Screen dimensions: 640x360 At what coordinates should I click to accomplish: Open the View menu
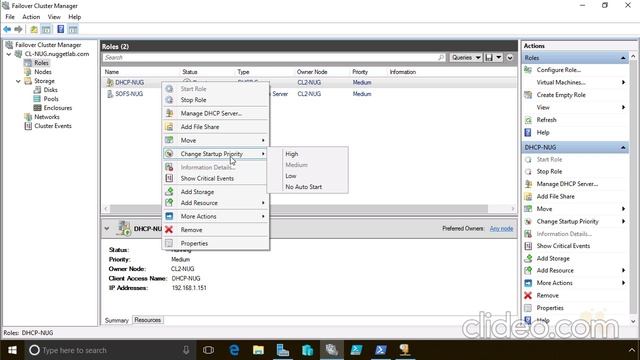pos(54,17)
